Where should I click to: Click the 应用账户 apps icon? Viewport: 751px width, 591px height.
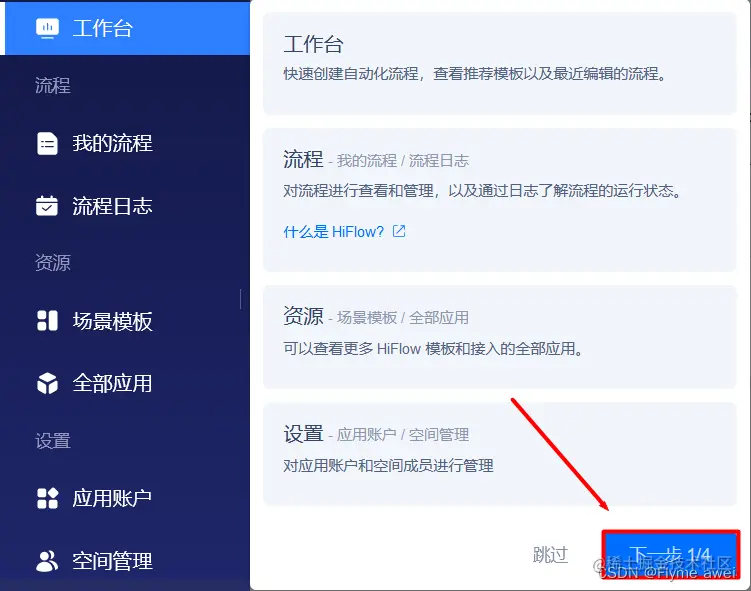click(47, 498)
